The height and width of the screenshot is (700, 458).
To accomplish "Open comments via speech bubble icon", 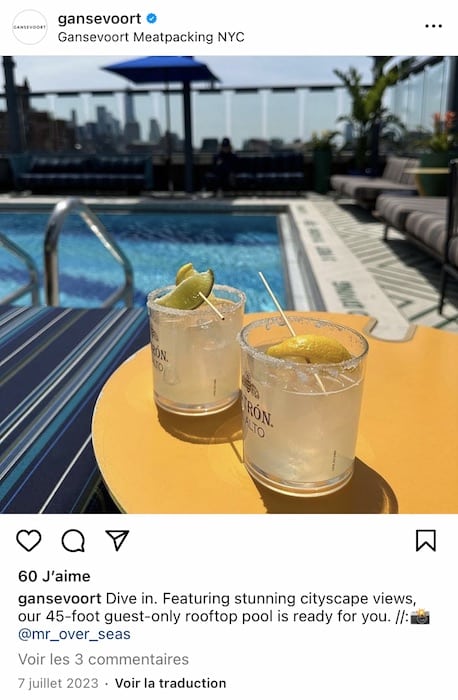I will (73, 541).
